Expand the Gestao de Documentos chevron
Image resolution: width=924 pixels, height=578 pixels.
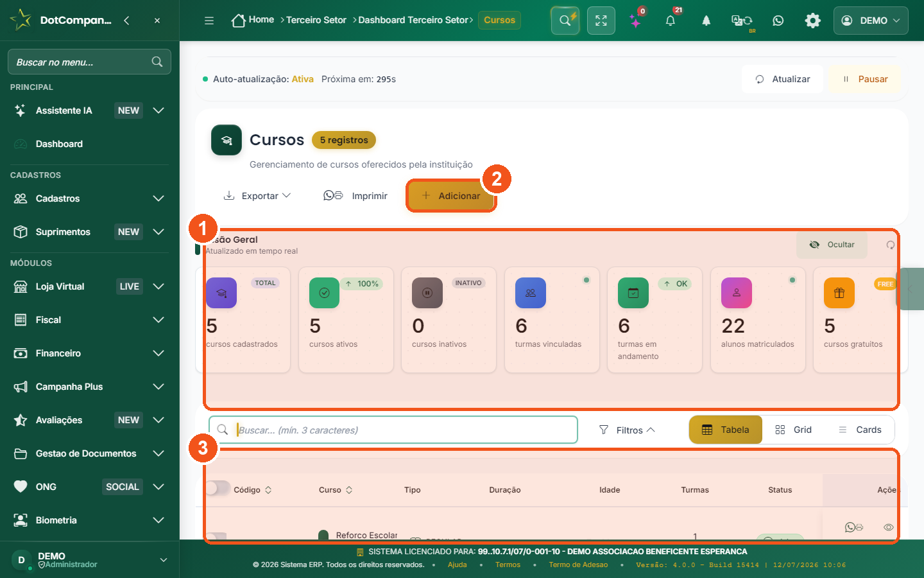pos(158,453)
